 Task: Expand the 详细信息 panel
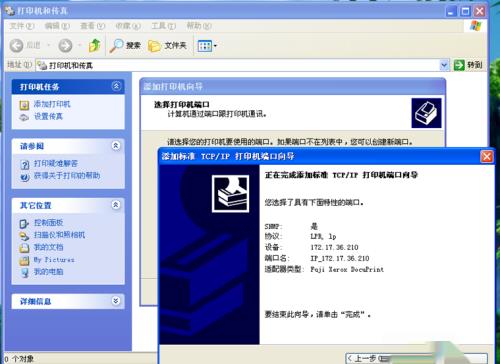pos(116,301)
